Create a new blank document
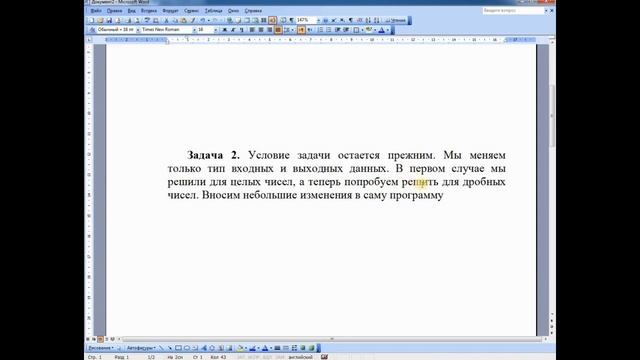This screenshot has width=640, height=360. (91, 20)
